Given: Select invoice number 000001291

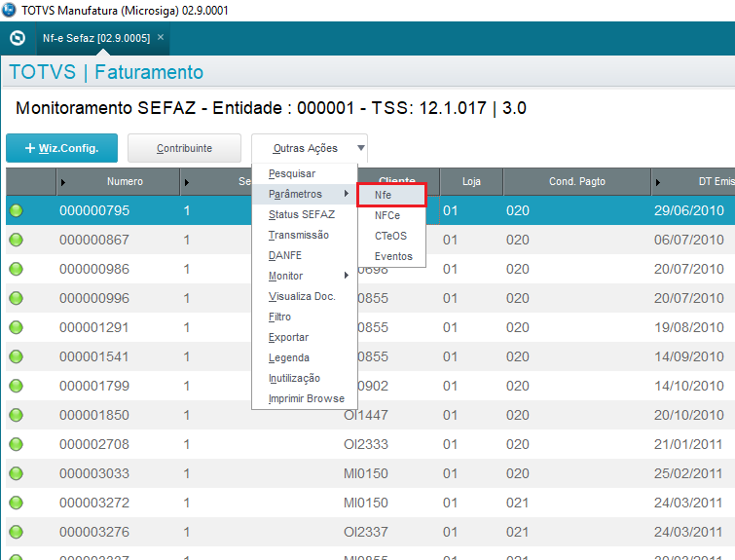Looking at the screenshot, I should (x=94, y=327).
